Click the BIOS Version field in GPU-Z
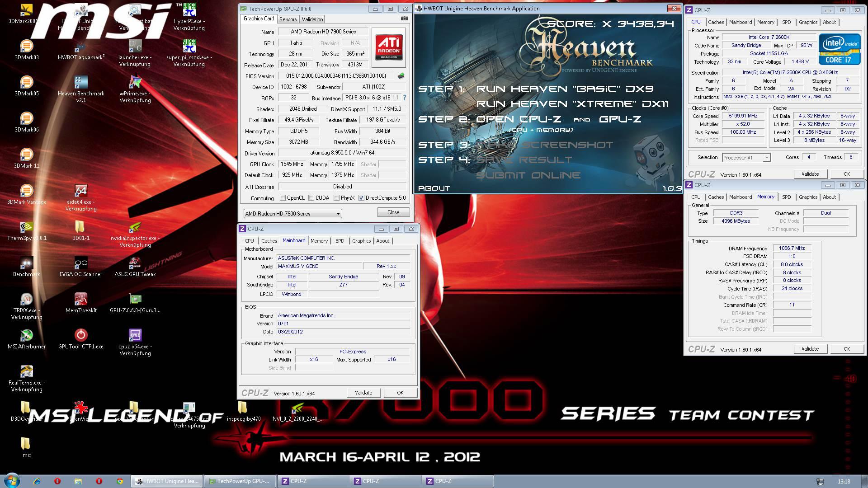868x488 pixels. pyautogui.click(x=335, y=76)
